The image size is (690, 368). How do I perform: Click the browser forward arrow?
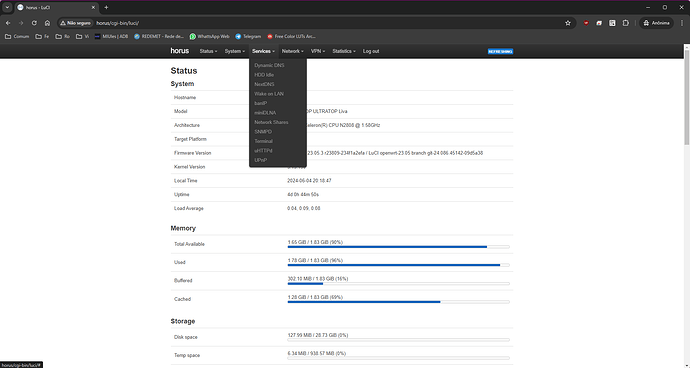click(21, 23)
